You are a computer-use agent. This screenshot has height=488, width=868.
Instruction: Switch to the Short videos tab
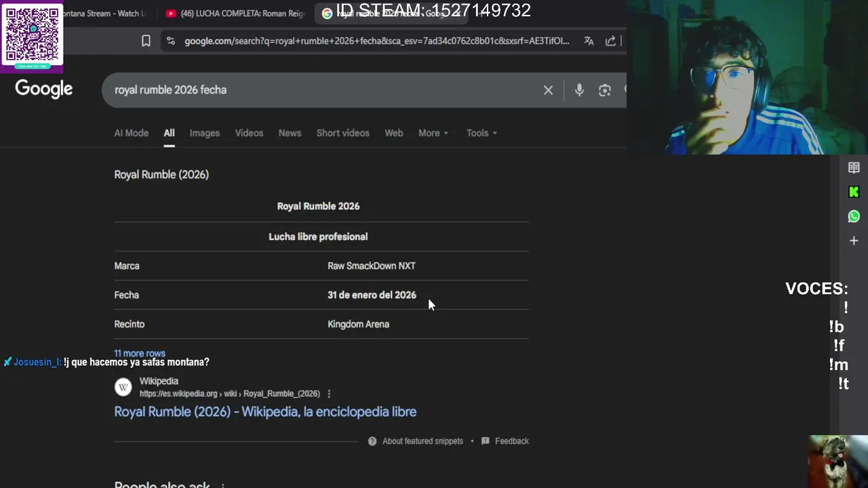[343, 133]
